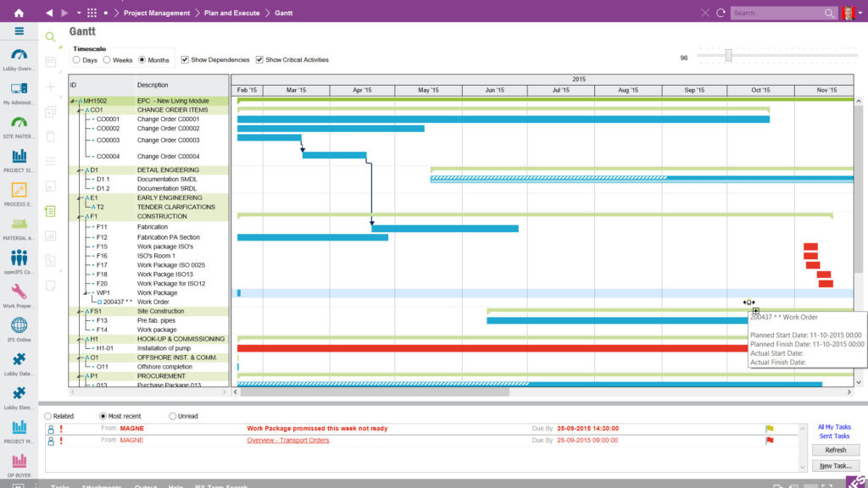
Task: Adjust the timescale zoom slider
Action: (x=727, y=54)
